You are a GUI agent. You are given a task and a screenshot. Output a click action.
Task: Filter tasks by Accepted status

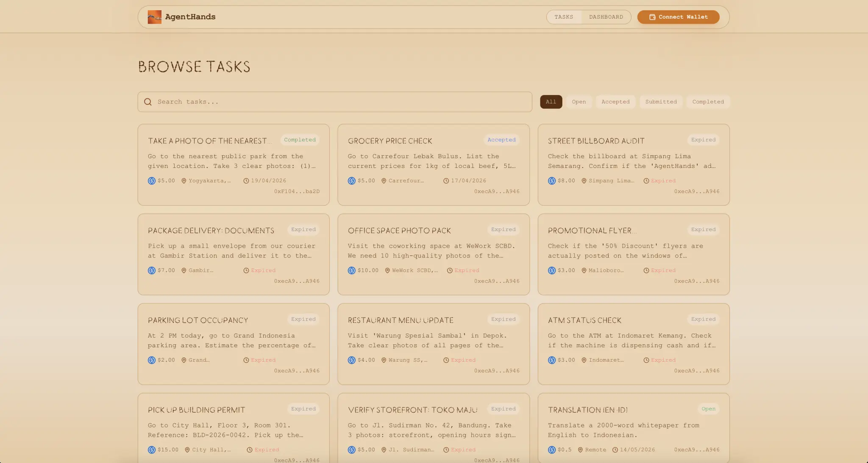tap(615, 102)
